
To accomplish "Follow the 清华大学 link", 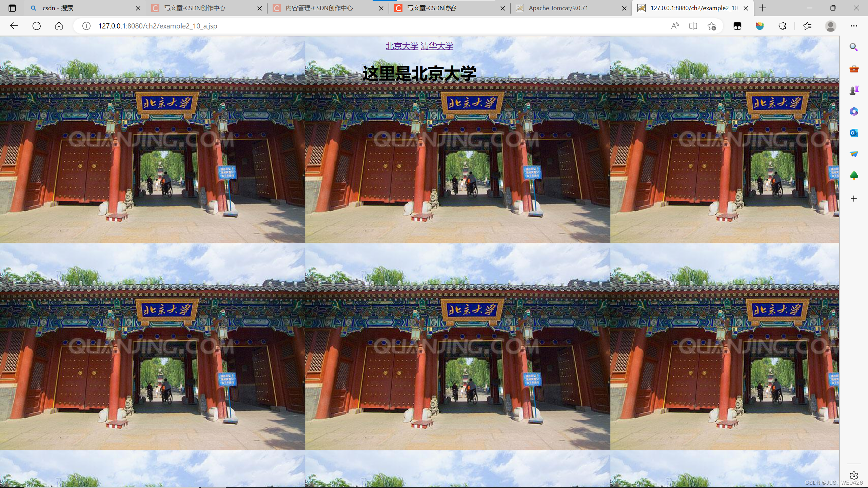I will (437, 46).
